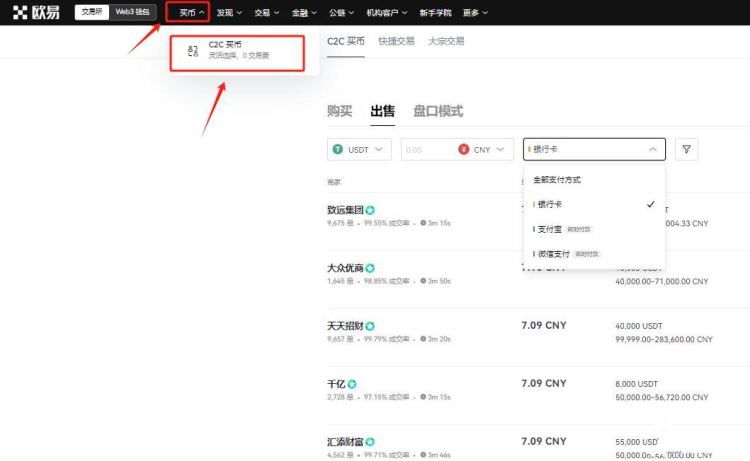Screen dimensions: 750x461
Task: Click the red CNY currency icon
Action: point(463,149)
